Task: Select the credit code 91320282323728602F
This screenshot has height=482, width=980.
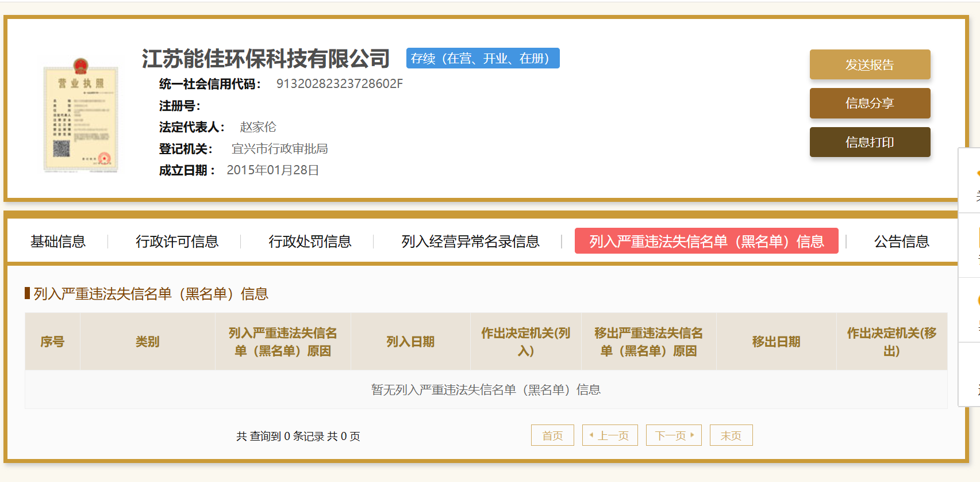Action: click(339, 84)
